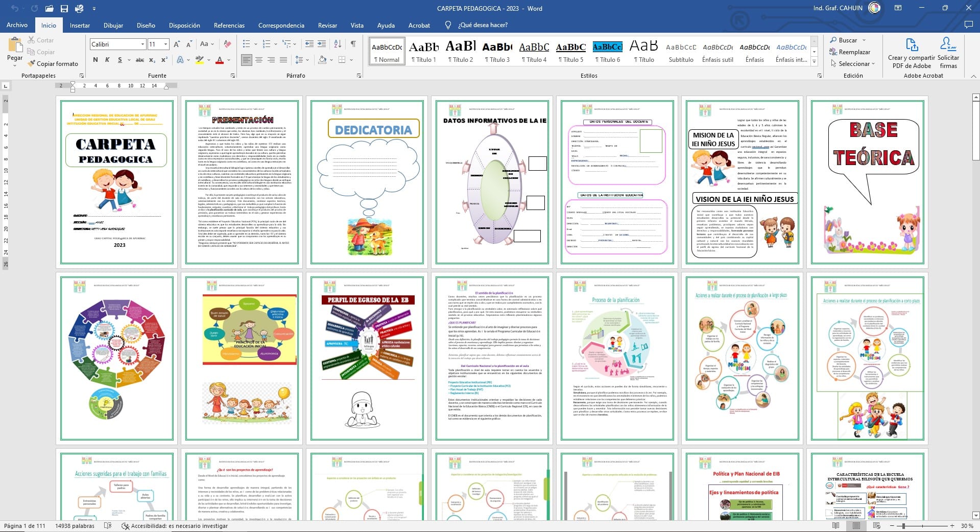980x532 pixels.
Task: Apply superscript formatting
Action: click(x=164, y=60)
